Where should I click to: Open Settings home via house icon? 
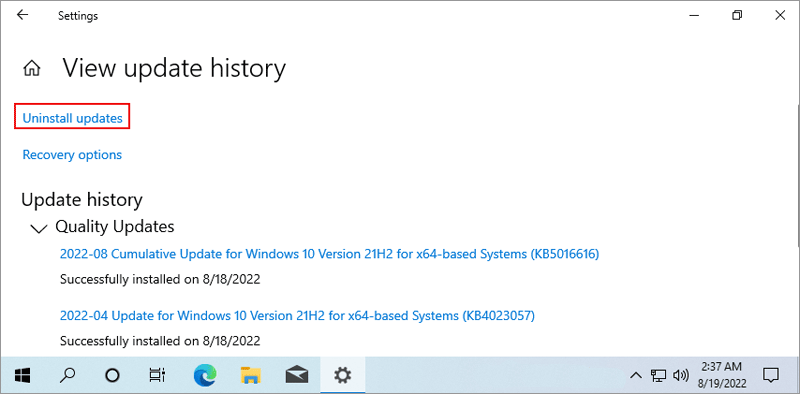(x=32, y=68)
